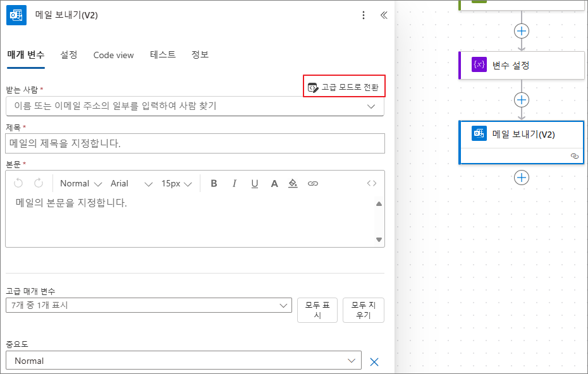Click plus button below 변수 설정 step
The height and width of the screenshot is (374, 588).
click(522, 100)
